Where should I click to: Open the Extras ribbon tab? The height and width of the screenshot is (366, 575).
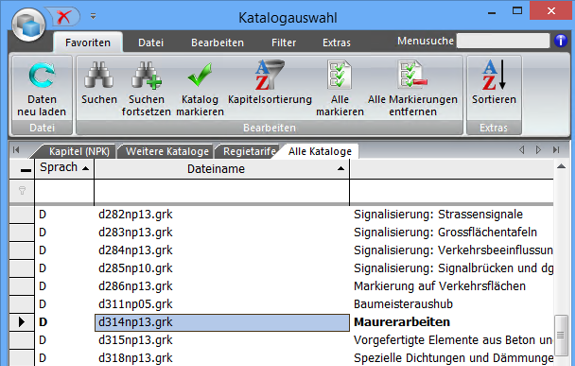pyautogui.click(x=336, y=43)
